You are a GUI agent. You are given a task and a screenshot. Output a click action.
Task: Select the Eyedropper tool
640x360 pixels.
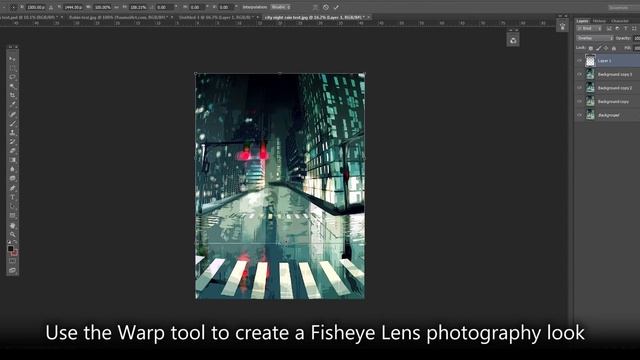coord(12,104)
